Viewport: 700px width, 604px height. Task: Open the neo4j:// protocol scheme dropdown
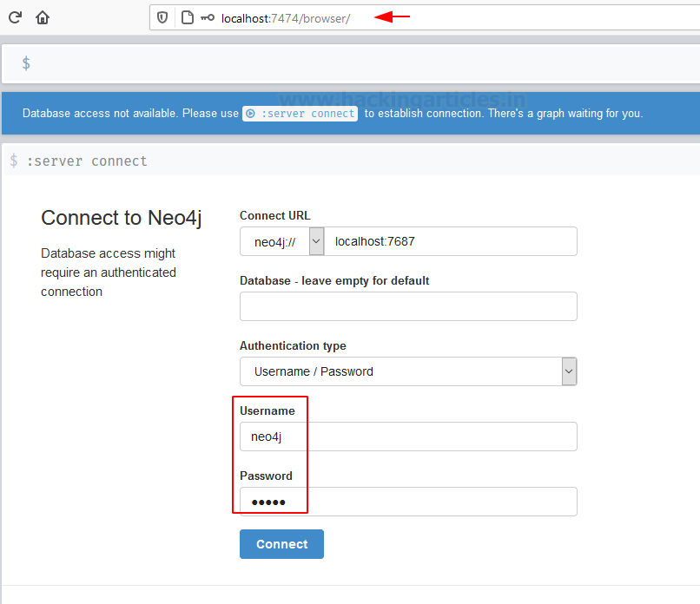(282, 241)
